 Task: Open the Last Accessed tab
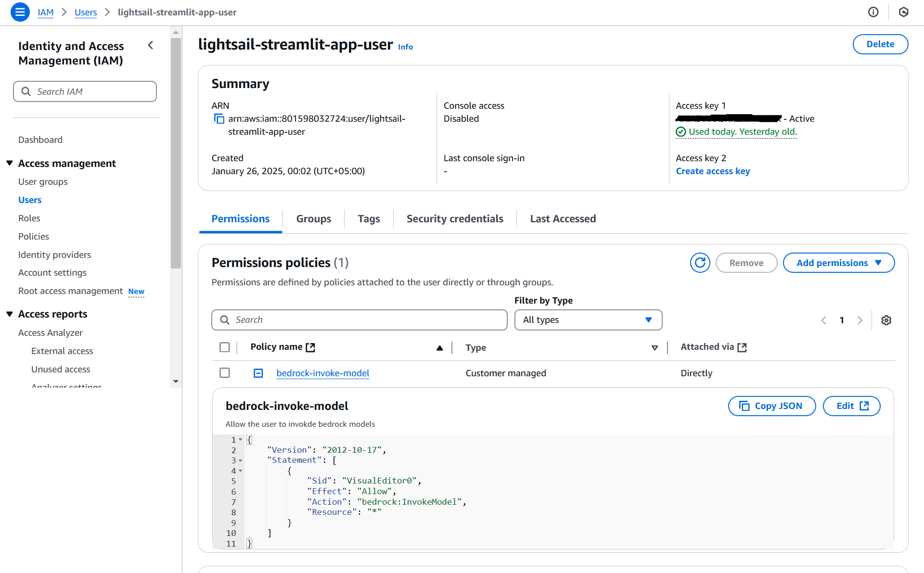[x=563, y=219]
